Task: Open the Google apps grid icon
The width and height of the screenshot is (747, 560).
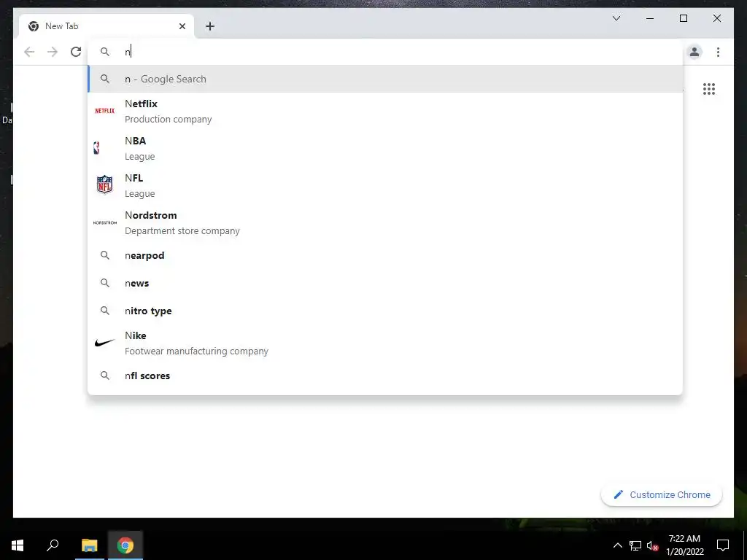Action: 709,89
